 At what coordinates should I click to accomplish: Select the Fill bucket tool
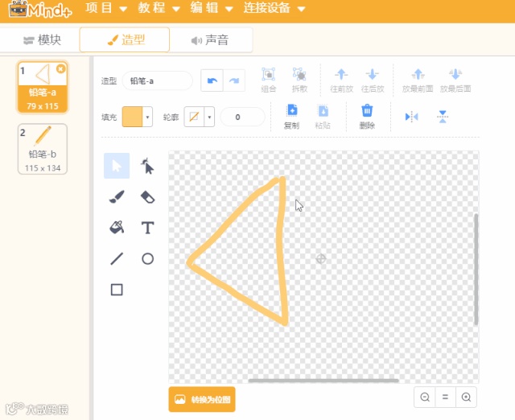coord(117,227)
